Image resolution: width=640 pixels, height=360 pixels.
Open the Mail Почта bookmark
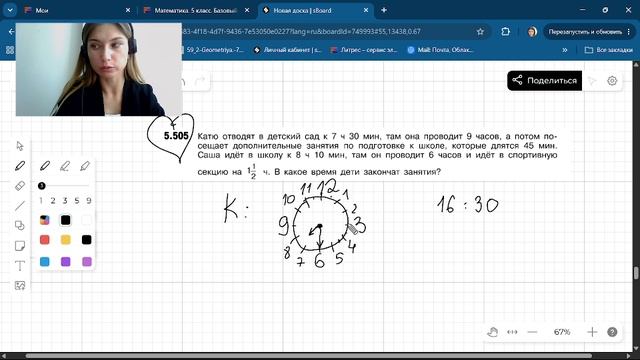click(440, 50)
